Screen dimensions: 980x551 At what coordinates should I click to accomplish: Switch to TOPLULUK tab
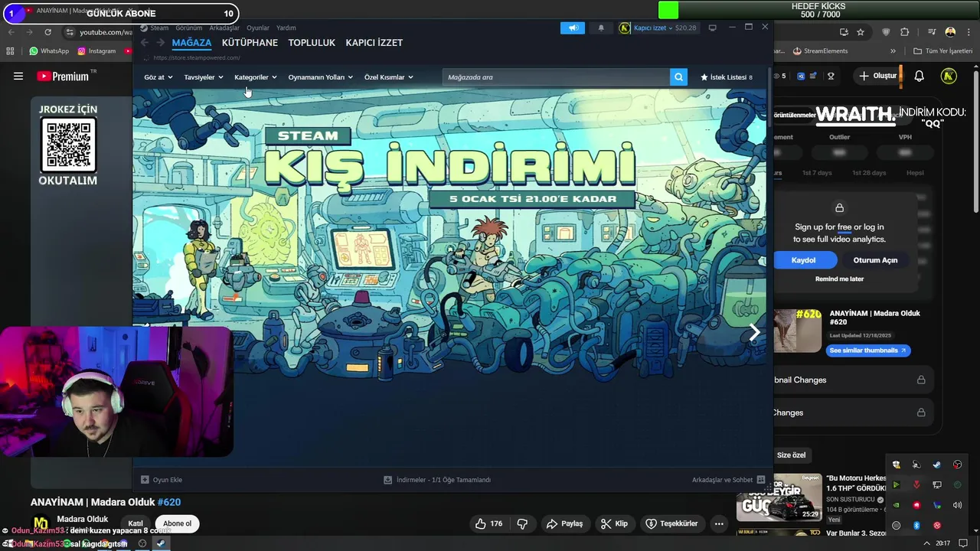coord(312,43)
